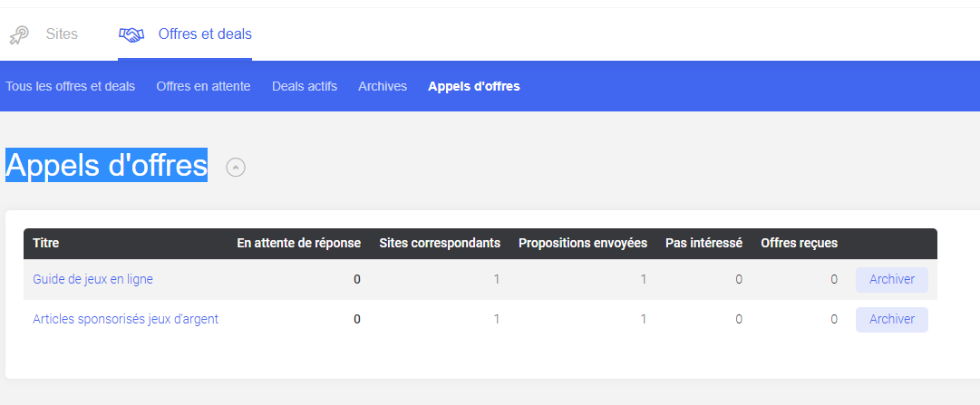The height and width of the screenshot is (405, 980).
Task: Go to Tous les offres et deals
Action: pos(70,86)
